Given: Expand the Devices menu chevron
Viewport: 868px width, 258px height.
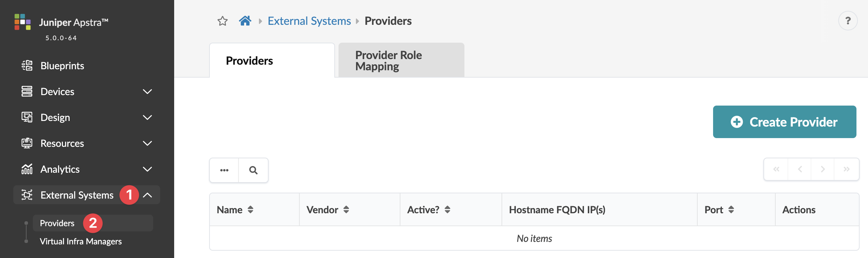Looking at the screenshot, I should point(148,92).
